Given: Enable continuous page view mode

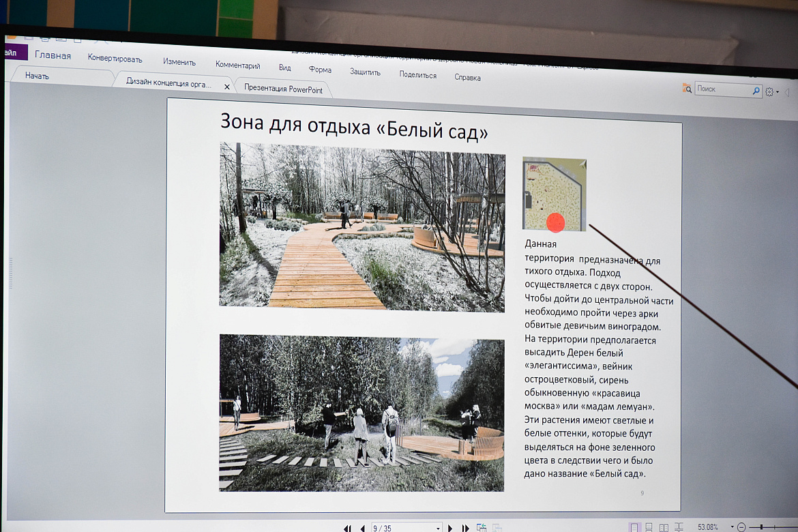Looking at the screenshot, I should pos(649,527).
